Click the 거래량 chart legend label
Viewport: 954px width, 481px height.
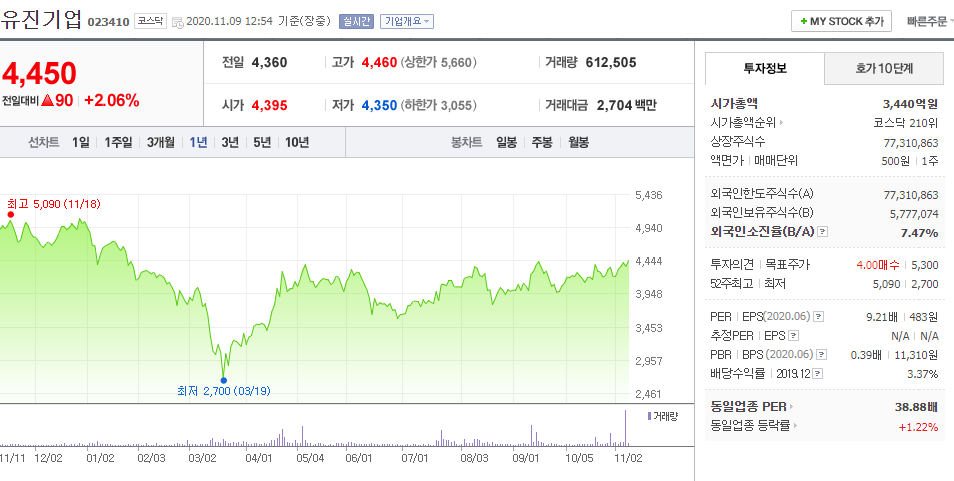tap(662, 417)
